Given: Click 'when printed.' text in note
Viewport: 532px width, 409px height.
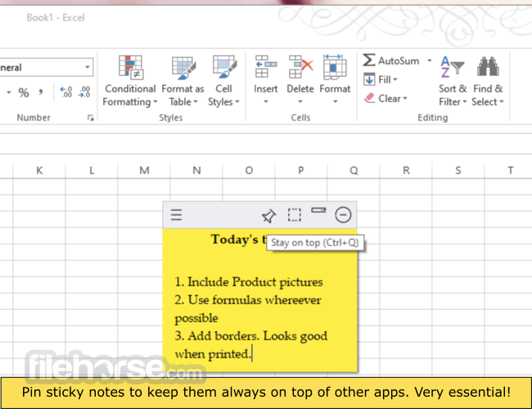Looking at the screenshot, I should click(x=213, y=354).
